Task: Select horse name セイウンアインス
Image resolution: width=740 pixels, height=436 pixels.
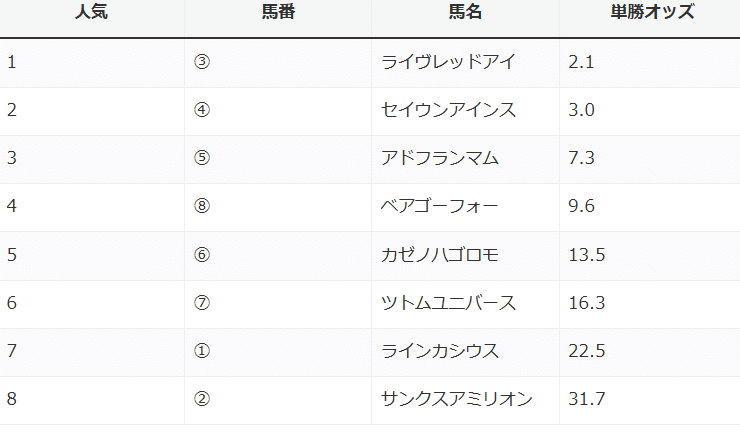Action: [448, 110]
